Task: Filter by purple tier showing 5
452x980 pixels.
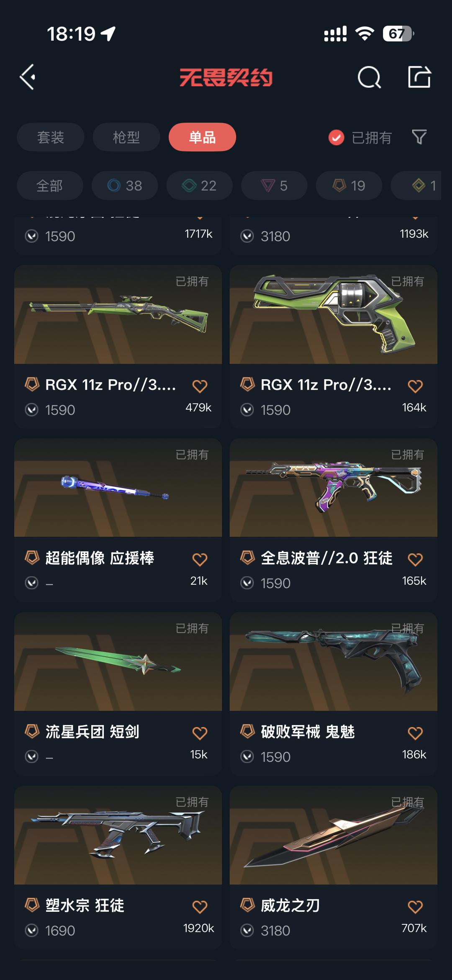Action: (x=274, y=185)
